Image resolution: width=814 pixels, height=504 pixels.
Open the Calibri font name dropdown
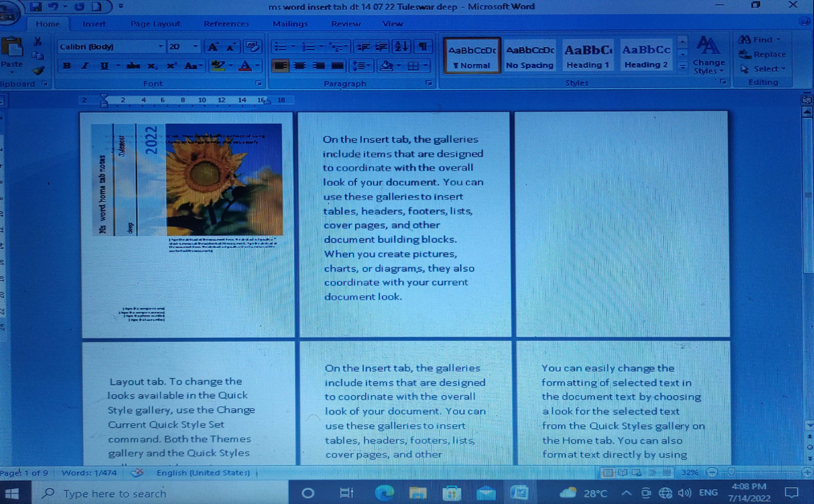[x=161, y=46]
